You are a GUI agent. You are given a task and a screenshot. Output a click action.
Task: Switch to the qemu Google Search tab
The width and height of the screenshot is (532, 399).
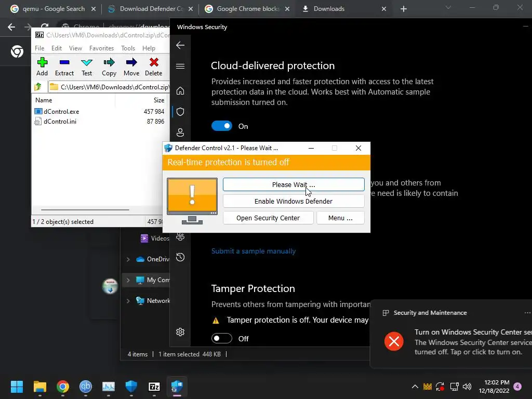(53, 9)
